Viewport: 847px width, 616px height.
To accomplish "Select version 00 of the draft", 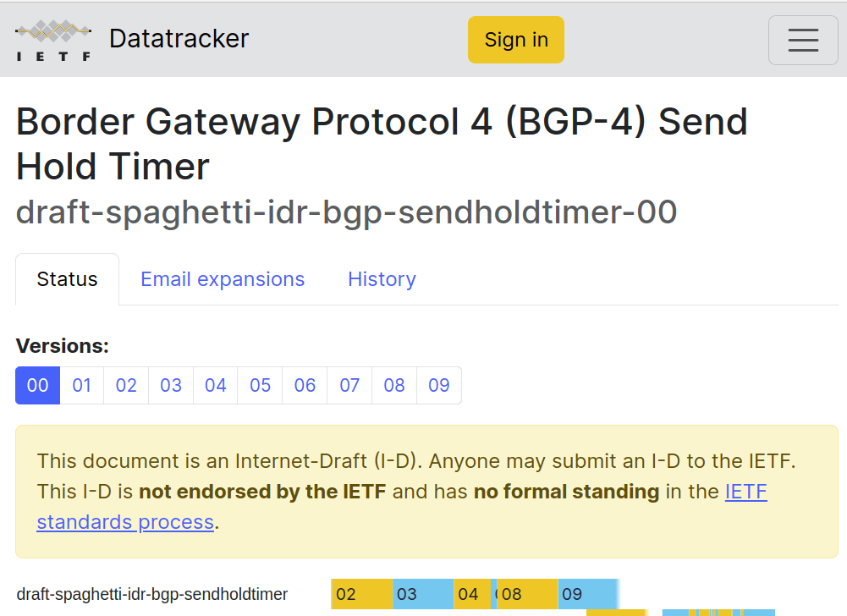I will 38,386.
